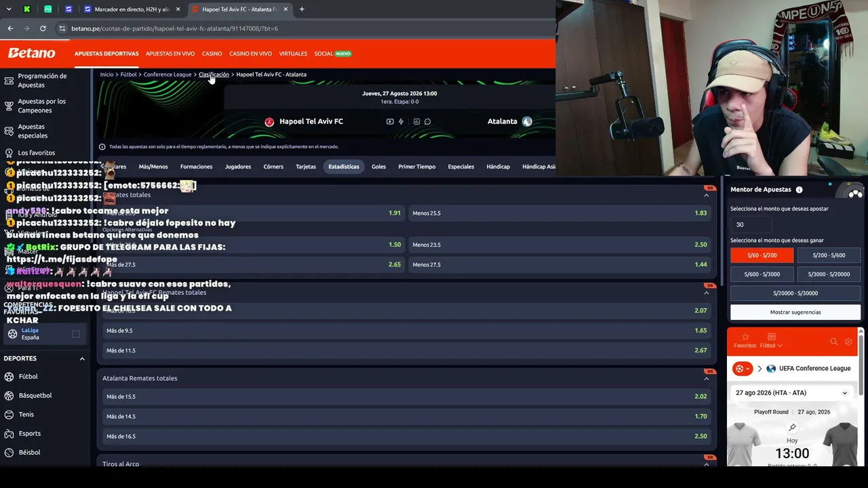Open the APUESTAS EN VIVO menu
868x488 pixels.
click(x=170, y=54)
